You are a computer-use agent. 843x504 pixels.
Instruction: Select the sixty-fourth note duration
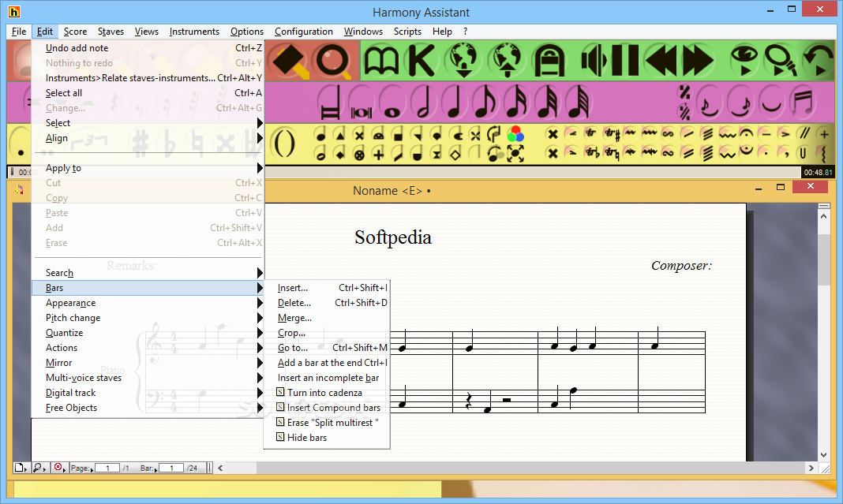pos(579,102)
